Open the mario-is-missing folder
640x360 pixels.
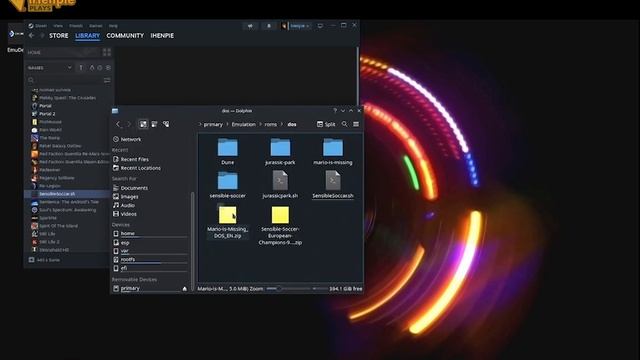[333, 151]
